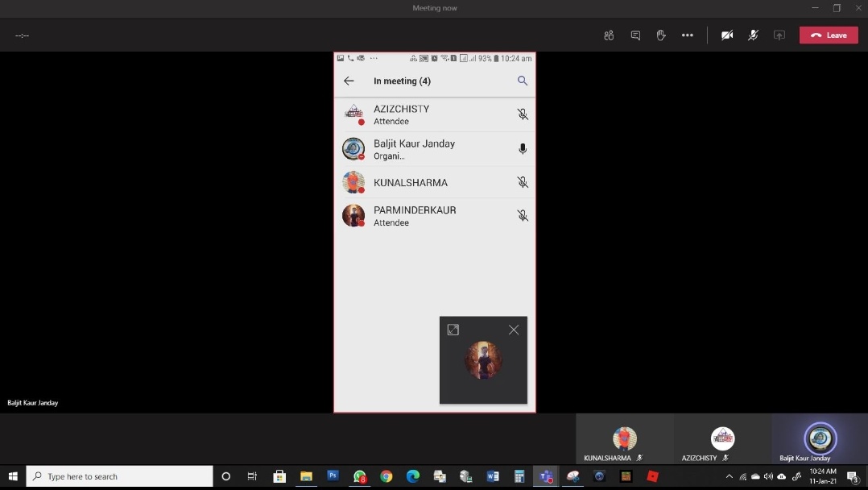This screenshot has height=490, width=868.
Task: Click the AZIZCHISTY avatar in the list
Action: click(353, 114)
